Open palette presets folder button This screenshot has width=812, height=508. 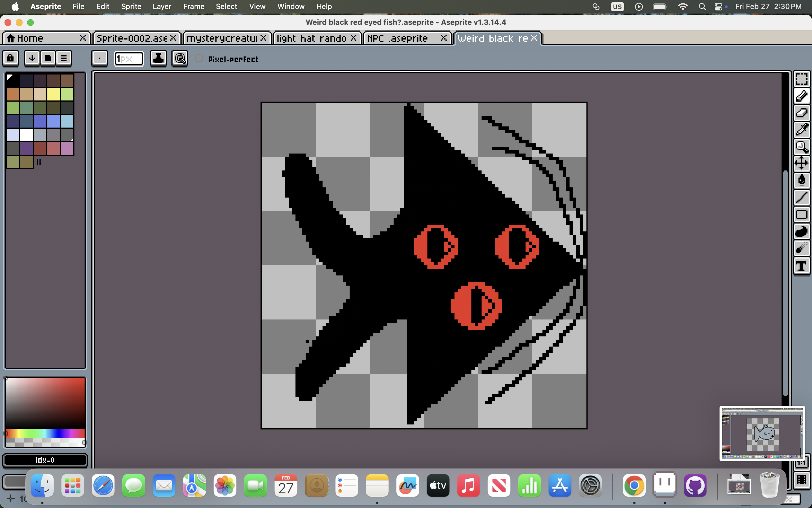[x=48, y=58]
